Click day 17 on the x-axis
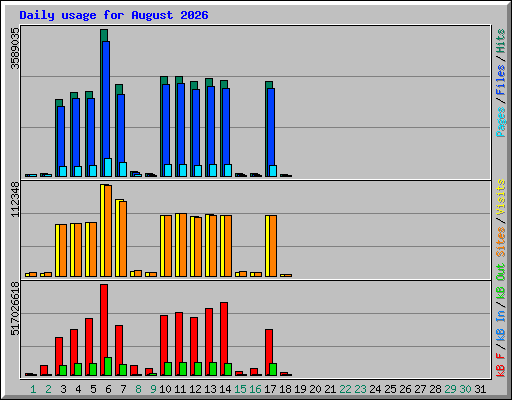The height and width of the screenshot is (400, 512). coord(270,389)
